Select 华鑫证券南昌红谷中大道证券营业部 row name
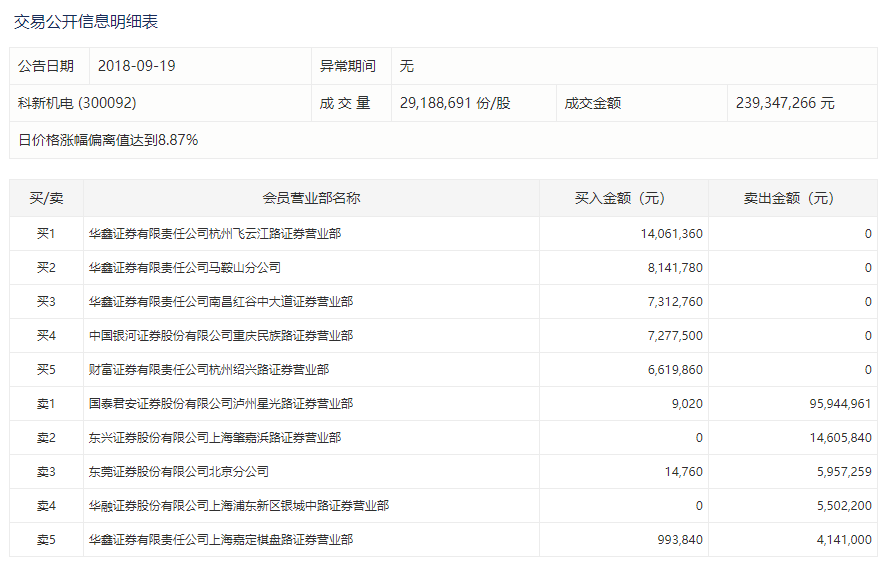This screenshot has width=885, height=564. (220, 302)
